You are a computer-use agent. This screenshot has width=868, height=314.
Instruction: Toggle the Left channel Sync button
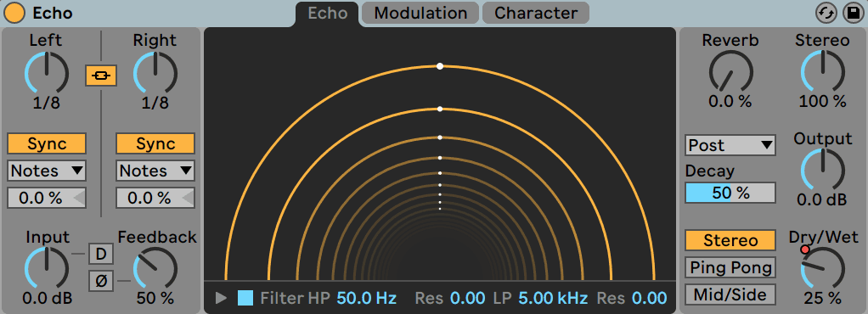[47, 143]
